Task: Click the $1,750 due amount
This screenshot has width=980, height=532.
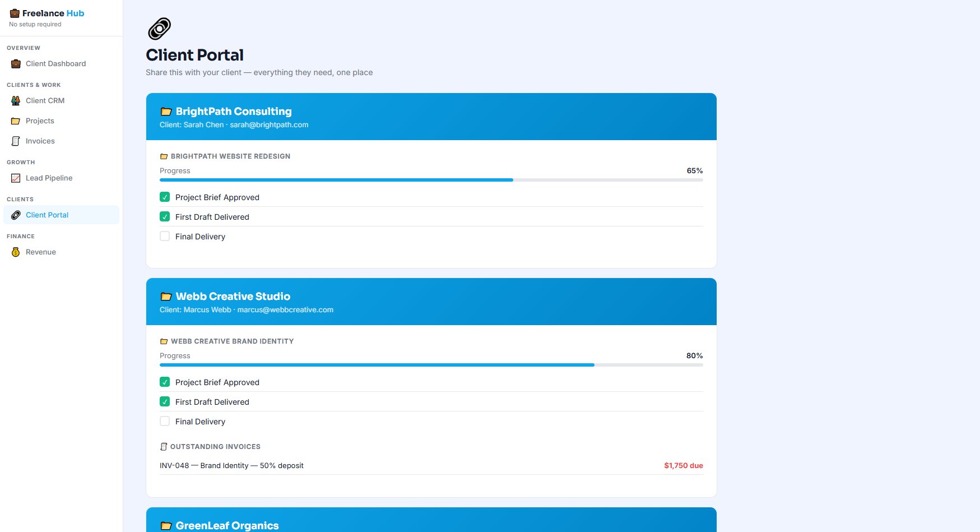Action: (x=684, y=466)
